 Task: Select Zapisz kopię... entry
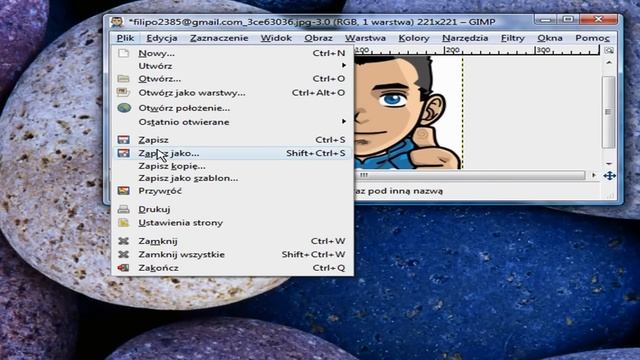point(232,166)
